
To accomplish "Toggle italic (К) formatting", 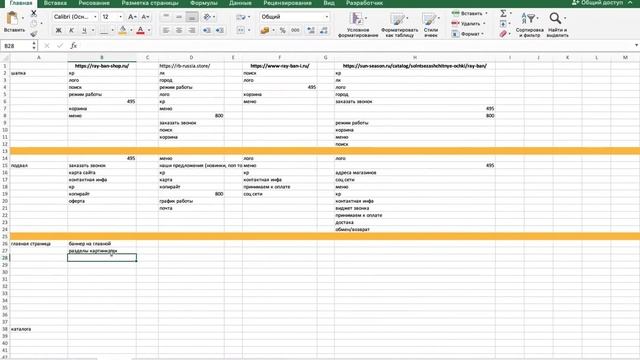I will pos(71,31).
